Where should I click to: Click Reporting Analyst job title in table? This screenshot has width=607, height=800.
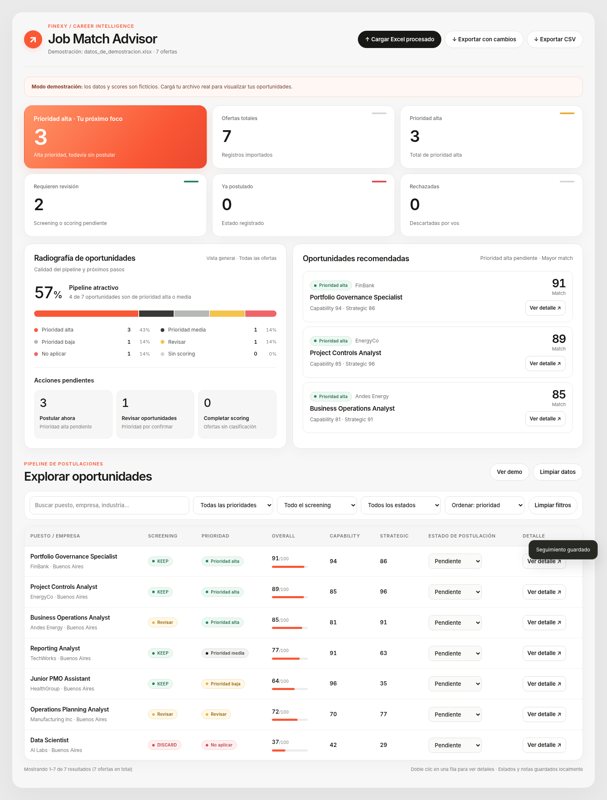(55, 648)
